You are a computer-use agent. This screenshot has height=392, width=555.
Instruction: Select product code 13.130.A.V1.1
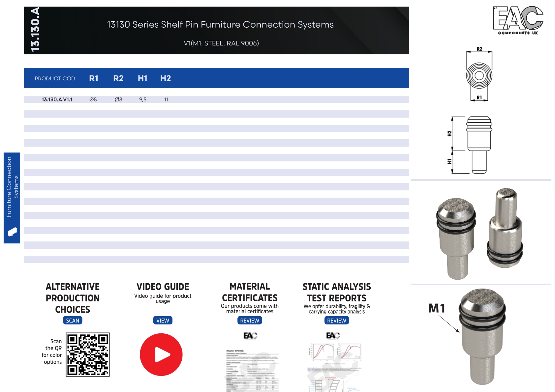click(57, 99)
